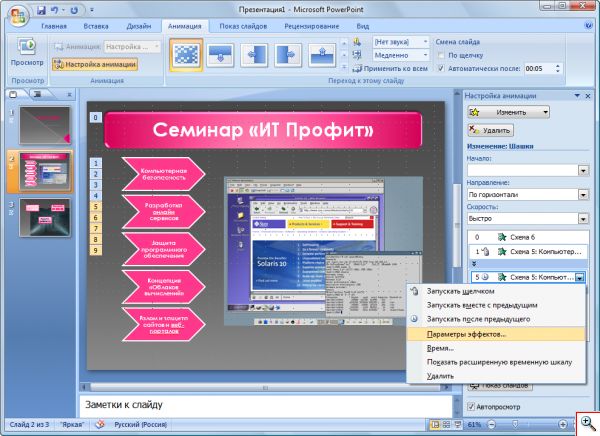Switch to slide sorter view icon
The height and width of the screenshot is (436, 600).
pos(447,425)
